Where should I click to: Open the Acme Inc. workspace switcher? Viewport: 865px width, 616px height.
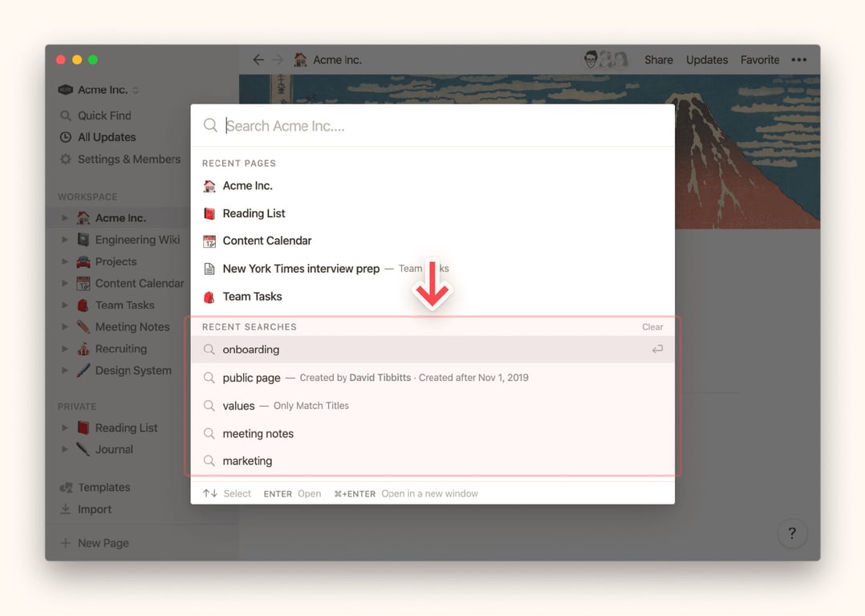click(99, 89)
